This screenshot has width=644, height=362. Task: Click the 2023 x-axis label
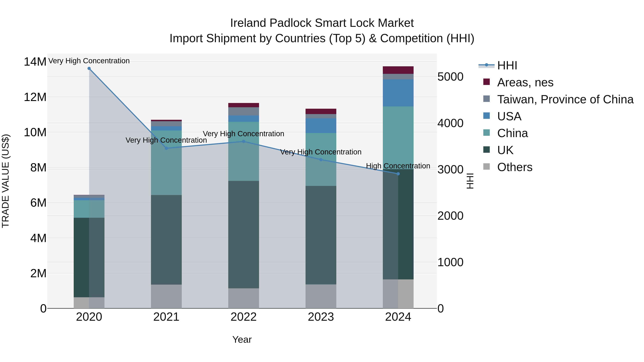click(x=321, y=317)
